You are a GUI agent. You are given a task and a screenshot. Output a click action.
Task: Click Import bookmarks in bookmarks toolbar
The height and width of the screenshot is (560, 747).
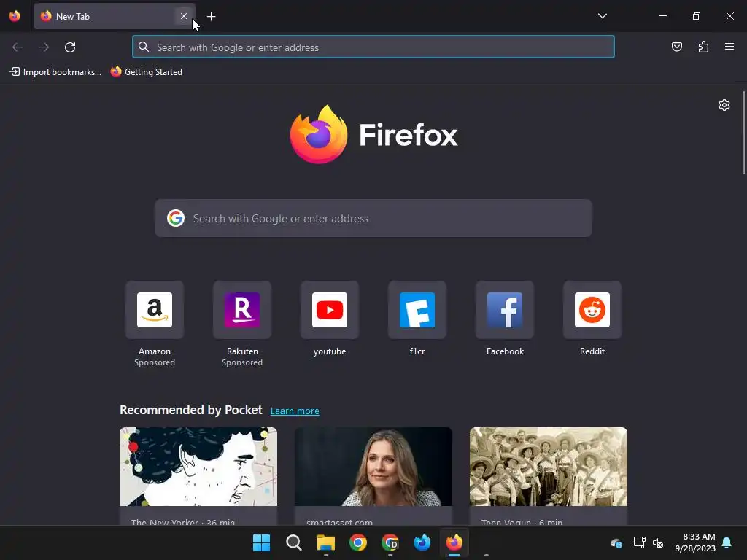[55, 72]
